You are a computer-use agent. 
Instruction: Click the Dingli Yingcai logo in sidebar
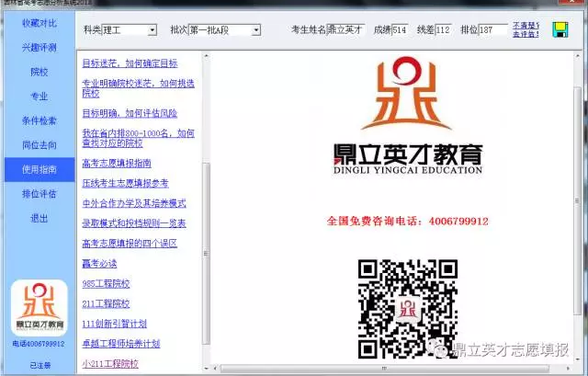click(x=40, y=307)
